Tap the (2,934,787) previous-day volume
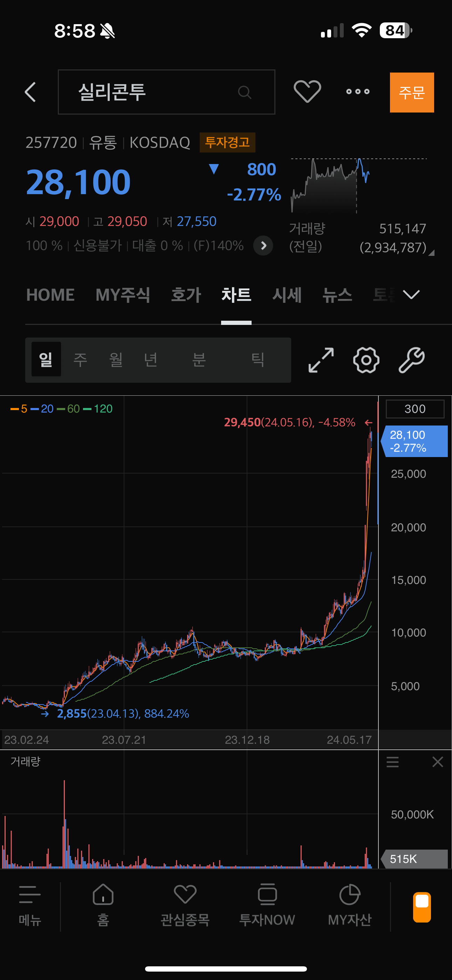 coord(393,248)
